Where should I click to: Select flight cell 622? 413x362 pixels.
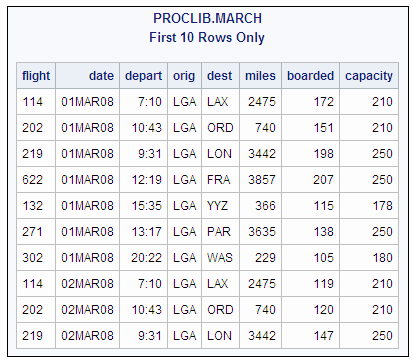(36, 180)
